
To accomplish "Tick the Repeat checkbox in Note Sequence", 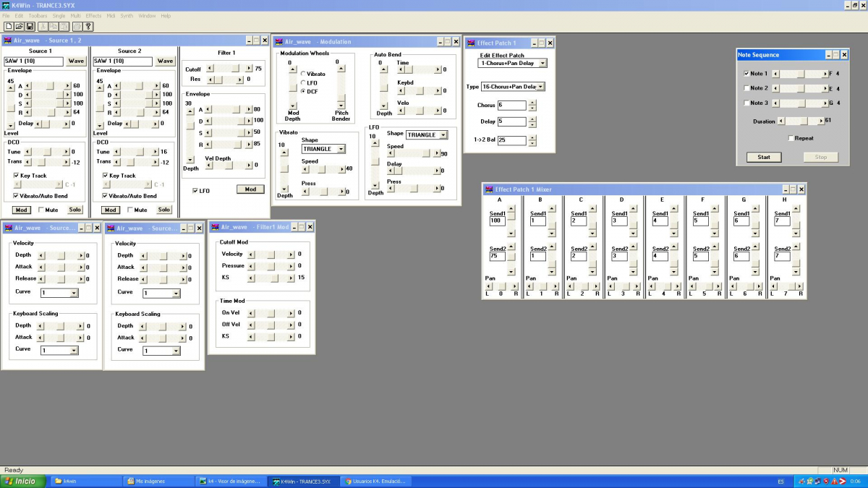I will 791,138.
